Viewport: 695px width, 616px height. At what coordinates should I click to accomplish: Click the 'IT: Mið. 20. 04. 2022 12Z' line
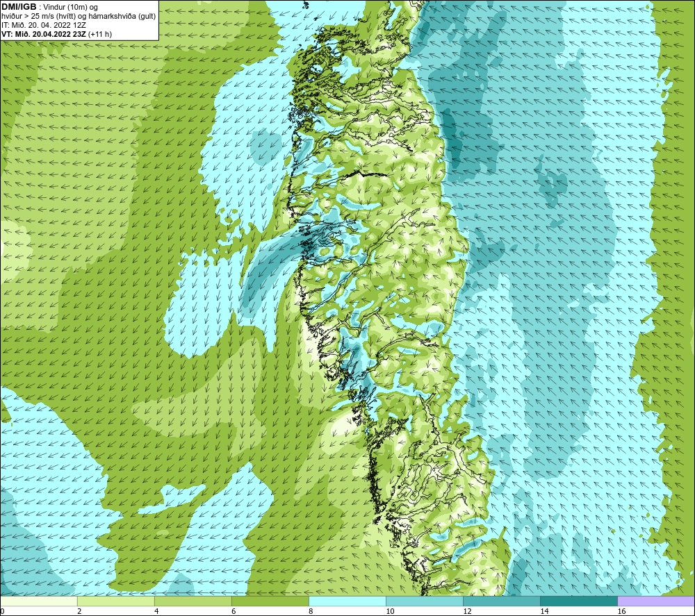[x=44, y=25]
